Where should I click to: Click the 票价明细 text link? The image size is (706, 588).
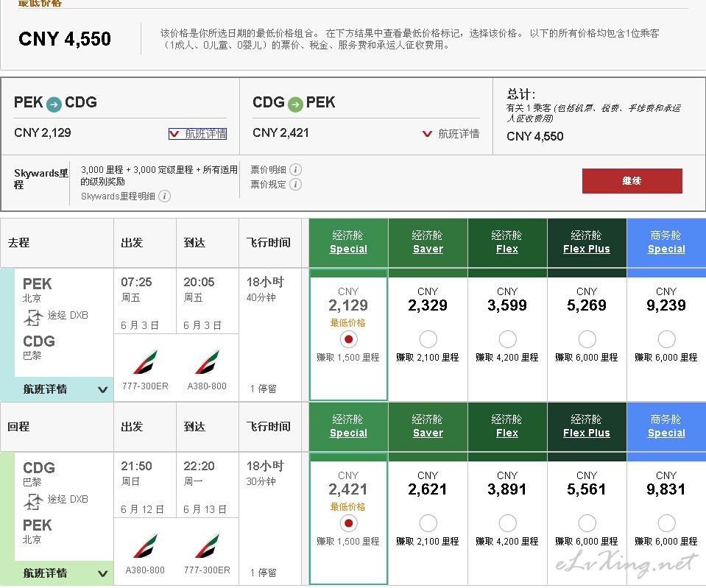coord(269,170)
